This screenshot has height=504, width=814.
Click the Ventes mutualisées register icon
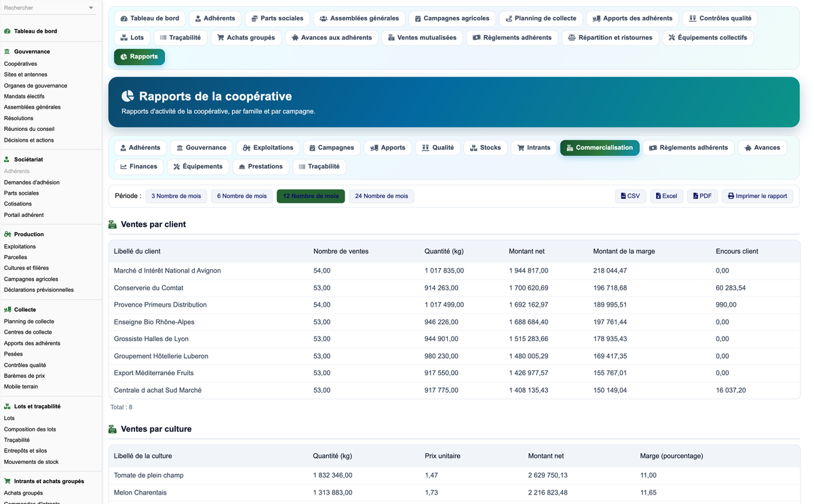(x=391, y=38)
